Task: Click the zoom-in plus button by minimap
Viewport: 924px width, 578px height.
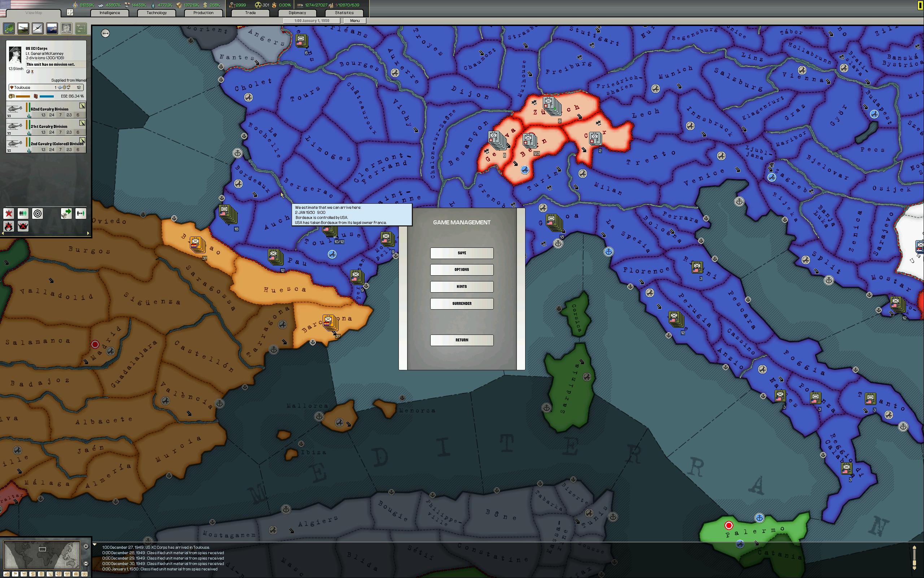Action: click(x=86, y=546)
